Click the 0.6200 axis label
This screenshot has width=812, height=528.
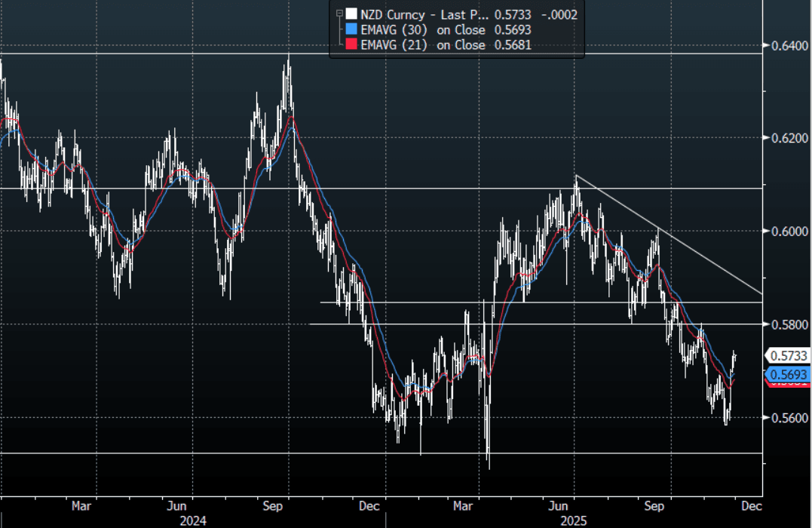789,138
